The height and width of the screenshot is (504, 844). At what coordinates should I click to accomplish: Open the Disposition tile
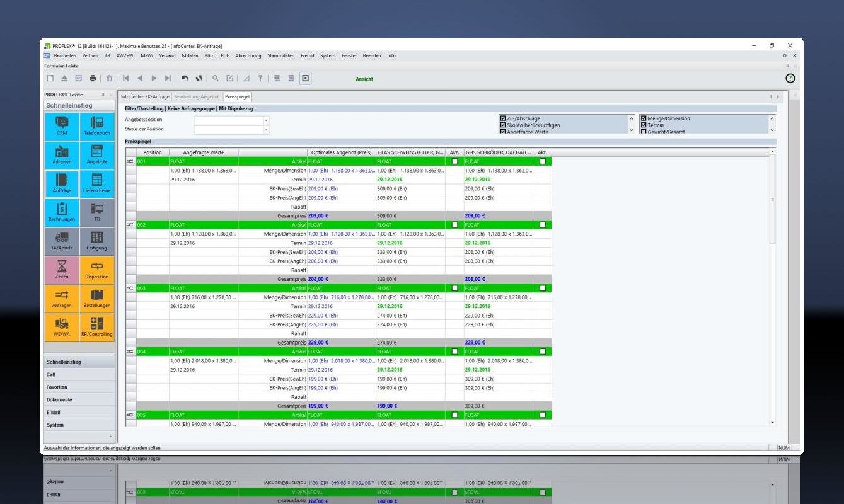click(97, 270)
